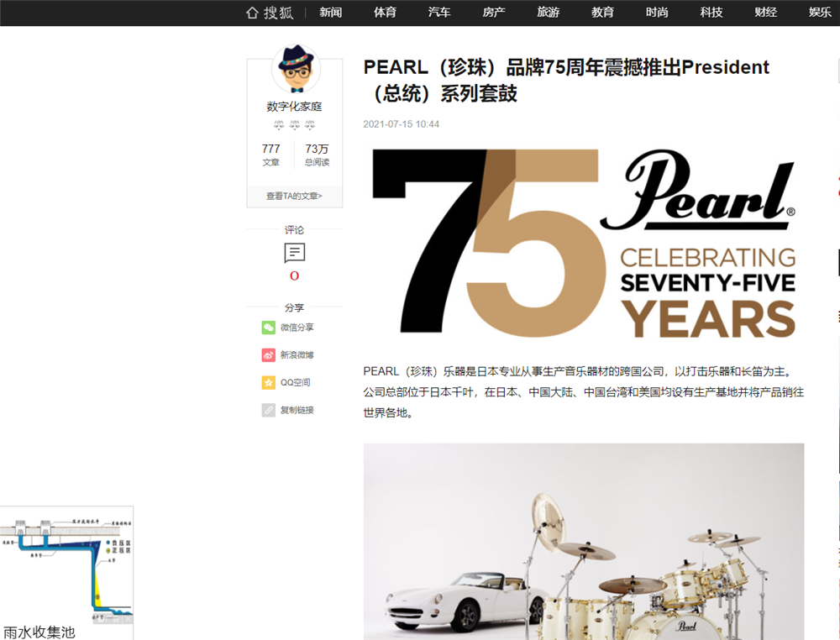Click paragraph starting PEARL（珍珠）乐器是日本
The width and height of the screenshot is (840, 640).
tap(584, 392)
